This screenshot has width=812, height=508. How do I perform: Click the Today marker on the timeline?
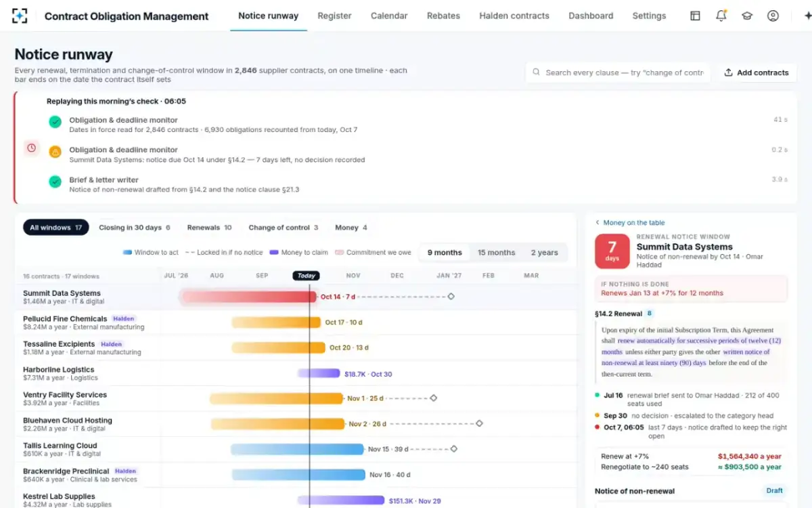pos(306,276)
